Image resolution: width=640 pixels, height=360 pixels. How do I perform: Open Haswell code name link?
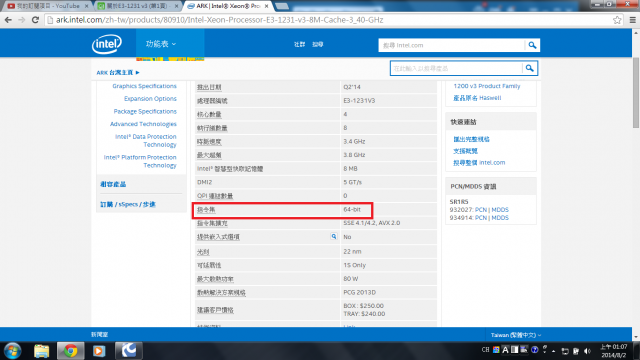tap(477, 98)
